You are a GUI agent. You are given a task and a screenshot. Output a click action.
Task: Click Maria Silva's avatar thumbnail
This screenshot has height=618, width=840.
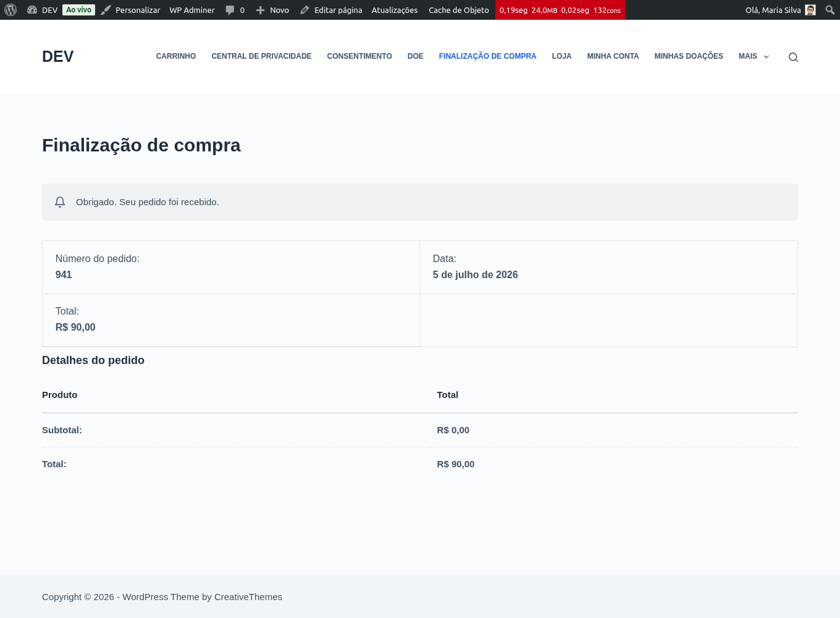pyautogui.click(x=810, y=10)
